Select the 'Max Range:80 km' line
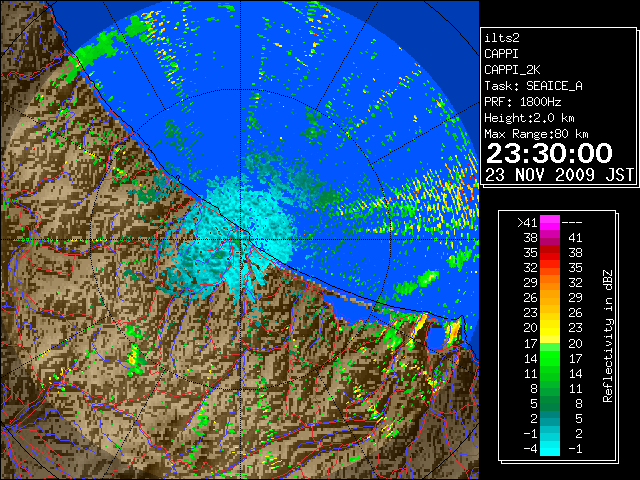Screen dimensions: 640x480 coord(536,134)
